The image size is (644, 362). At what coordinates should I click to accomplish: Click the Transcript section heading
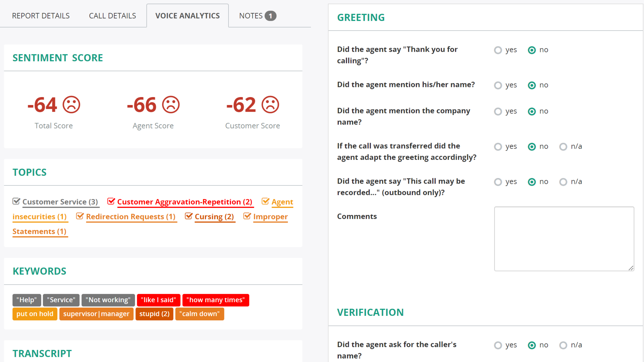42,354
